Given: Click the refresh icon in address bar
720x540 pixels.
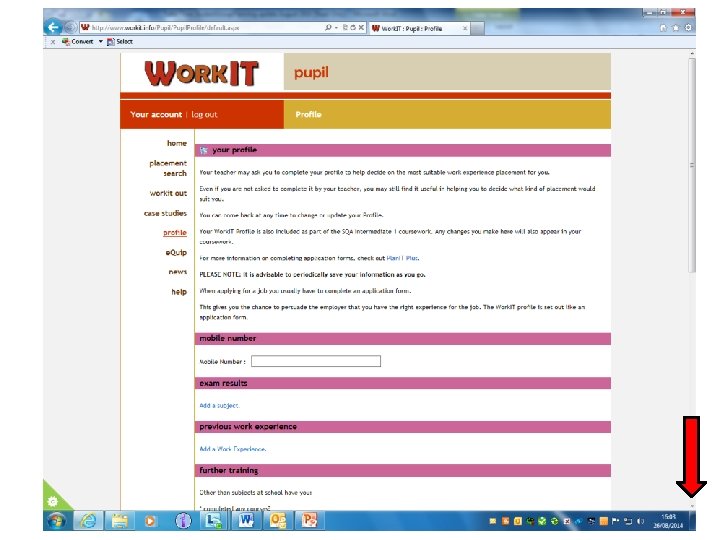Looking at the screenshot, I should point(353,28).
